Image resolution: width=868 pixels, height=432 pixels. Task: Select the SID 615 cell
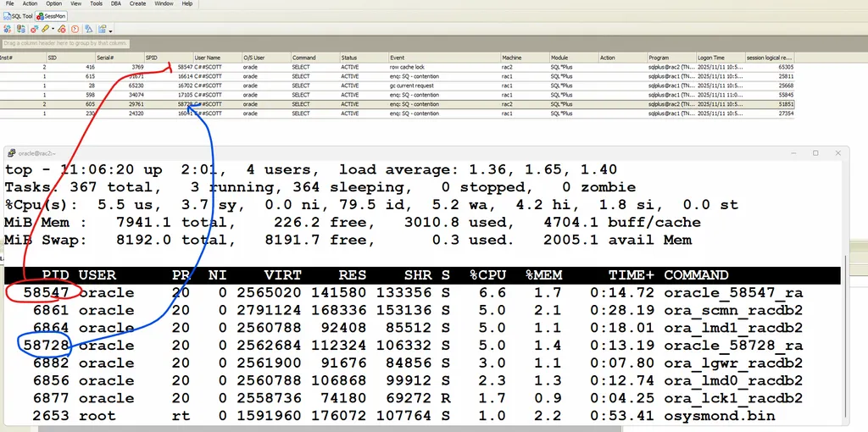point(71,76)
